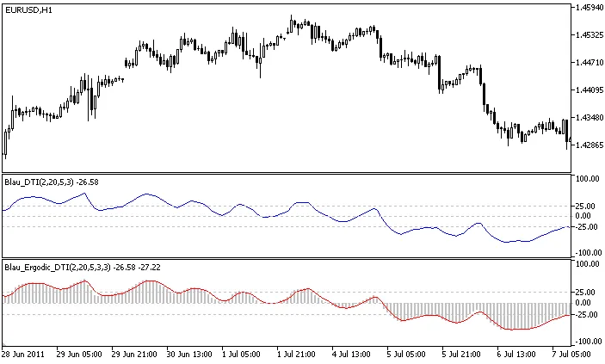Click the 0.00 level in Blau_DTI scale
Screen dimensions: 605x364
[586, 216]
